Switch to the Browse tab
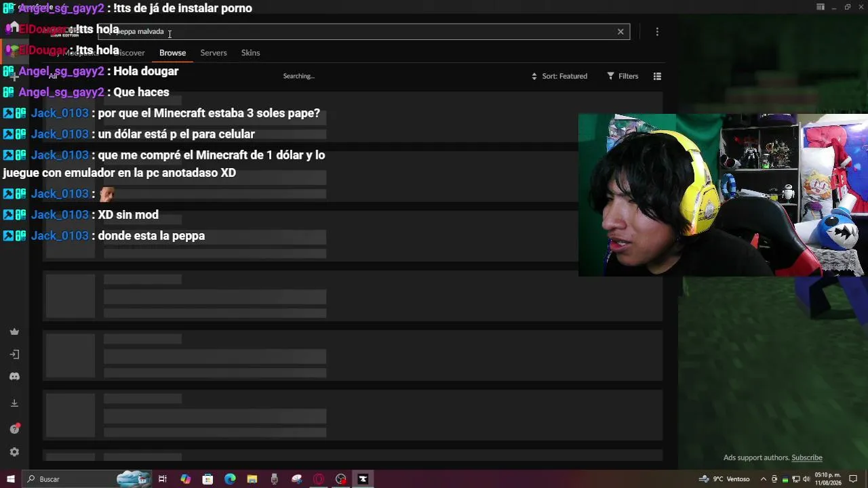This screenshot has width=868, height=488. pos(172,53)
